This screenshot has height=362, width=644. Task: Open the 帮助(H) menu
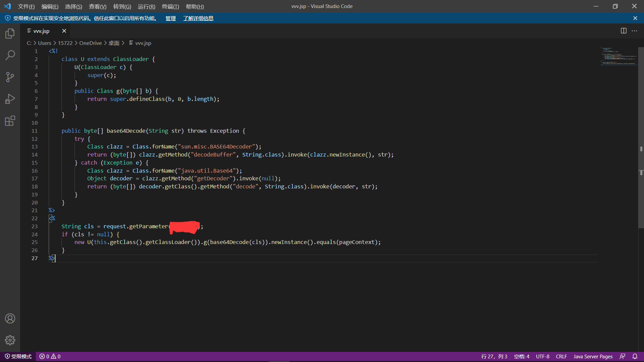[x=195, y=6]
